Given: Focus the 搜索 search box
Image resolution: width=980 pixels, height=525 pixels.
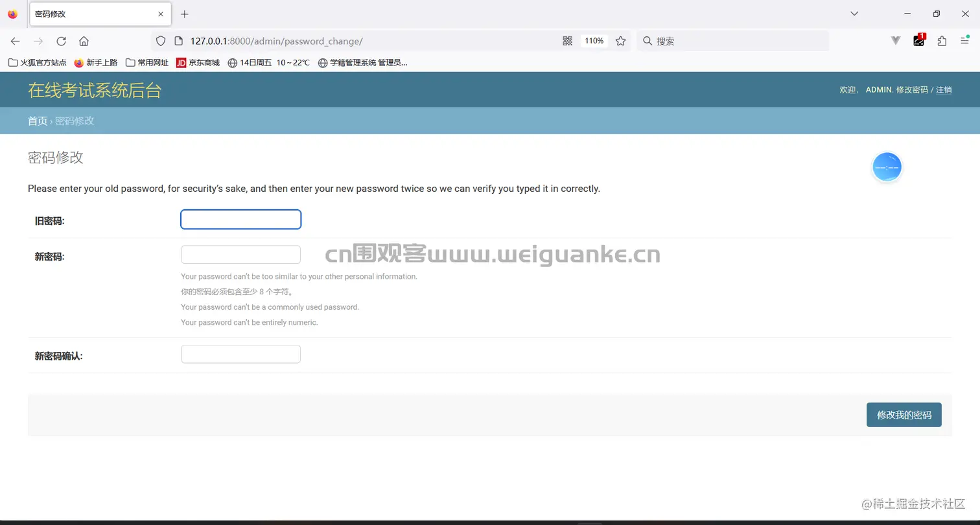Looking at the screenshot, I should click(x=732, y=41).
